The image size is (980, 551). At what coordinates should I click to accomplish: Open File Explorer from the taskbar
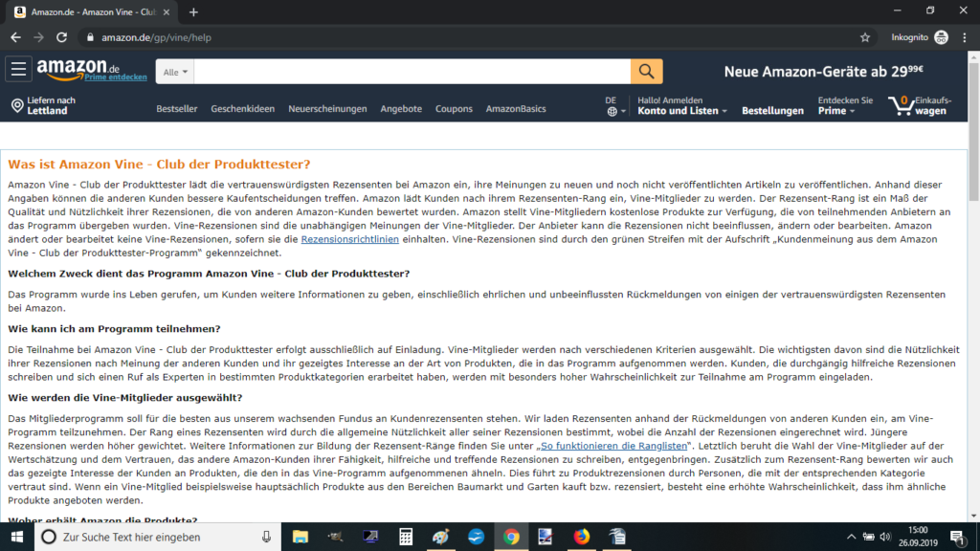point(301,537)
